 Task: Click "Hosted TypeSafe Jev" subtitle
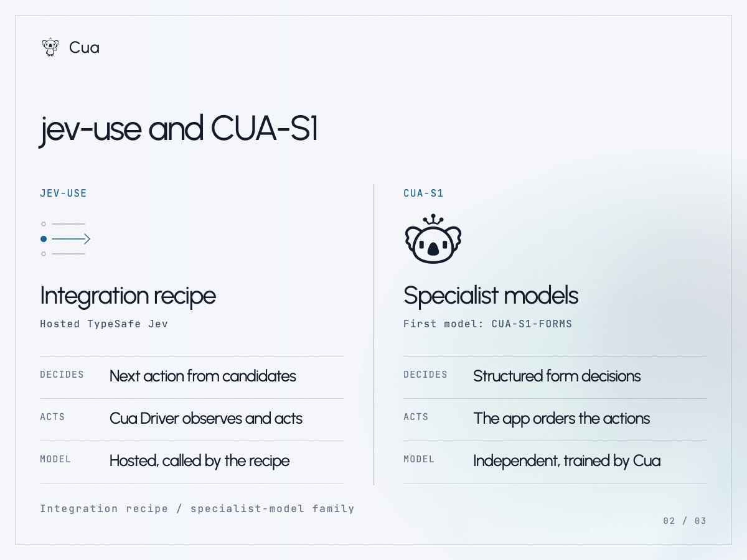pos(104,324)
